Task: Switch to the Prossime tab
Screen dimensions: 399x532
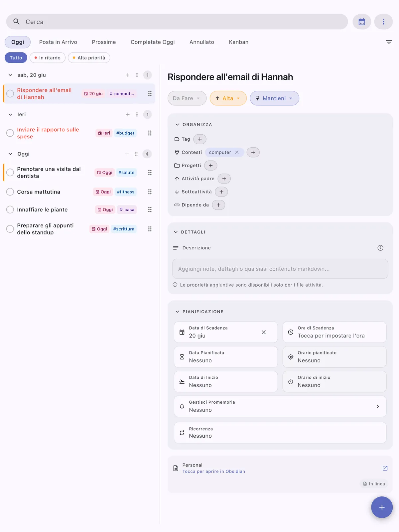Action: 104,42
